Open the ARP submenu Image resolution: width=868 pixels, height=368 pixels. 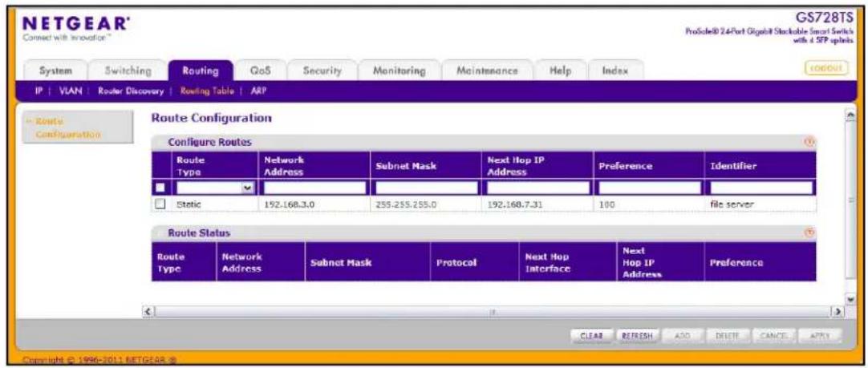pyautogui.click(x=259, y=92)
